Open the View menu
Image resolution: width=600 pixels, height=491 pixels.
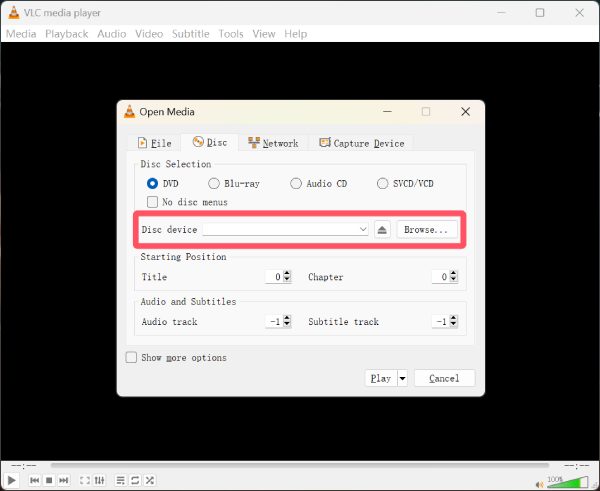click(264, 34)
